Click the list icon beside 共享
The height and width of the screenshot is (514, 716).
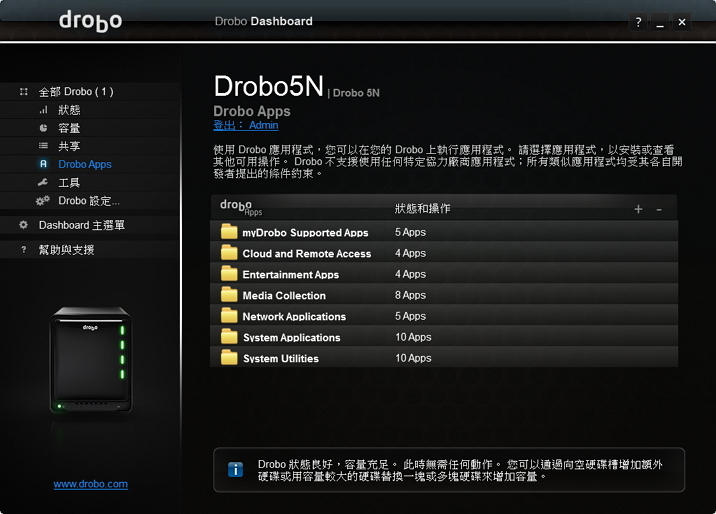tap(43, 146)
